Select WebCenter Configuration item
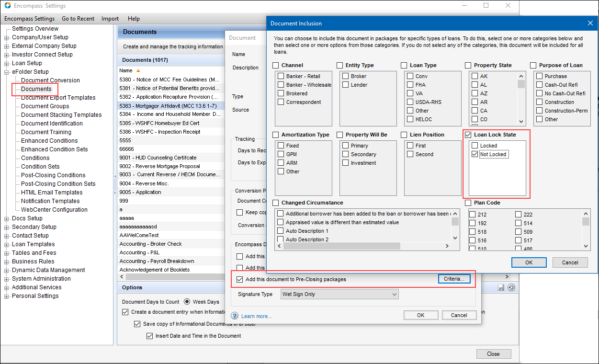599x364 pixels. click(54, 210)
